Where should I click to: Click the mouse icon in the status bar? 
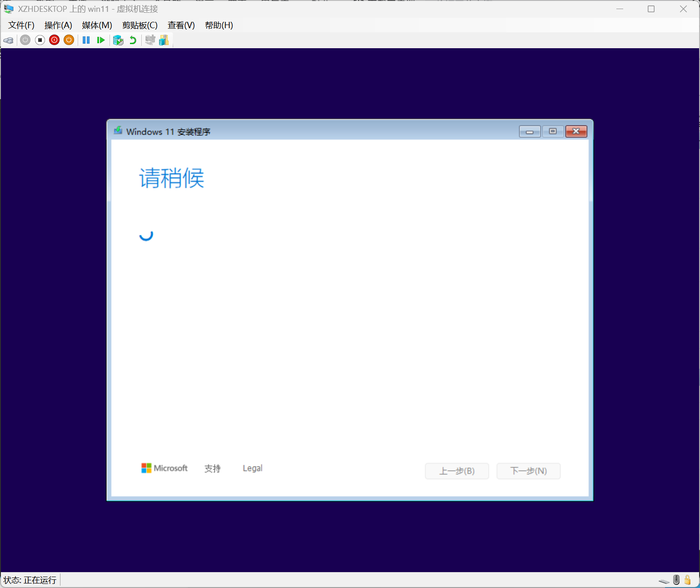pyautogui.click(x=676, y=580)
